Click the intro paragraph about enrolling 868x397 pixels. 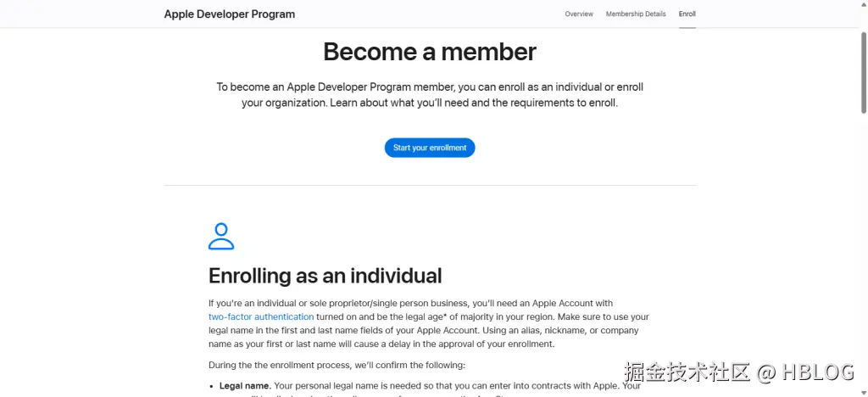[x=430, y=95]
